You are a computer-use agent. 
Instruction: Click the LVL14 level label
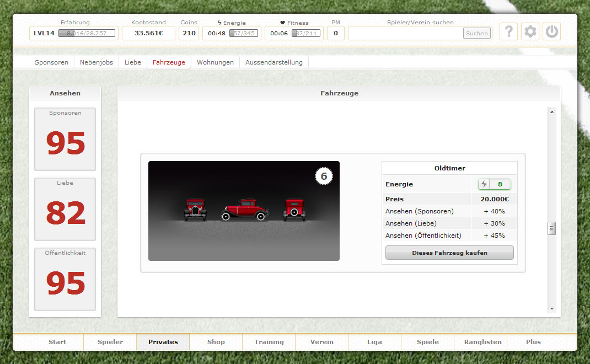tap(44, 33)
